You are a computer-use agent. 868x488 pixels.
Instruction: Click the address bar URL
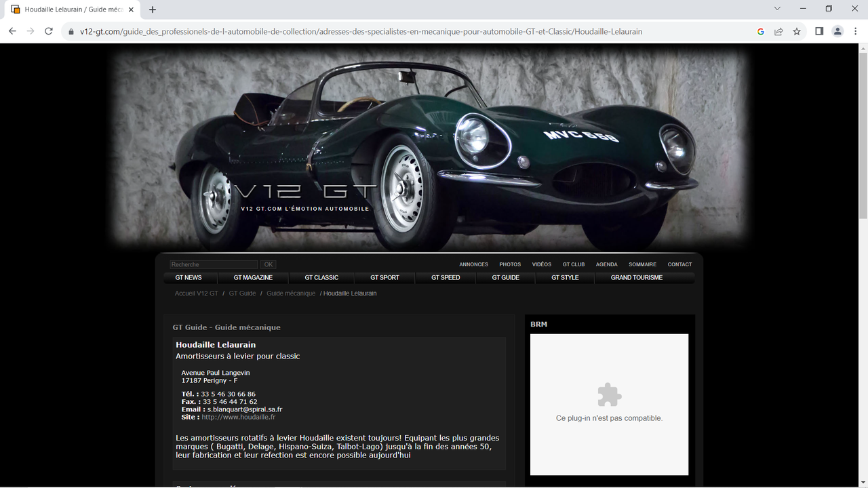[361, 31]
